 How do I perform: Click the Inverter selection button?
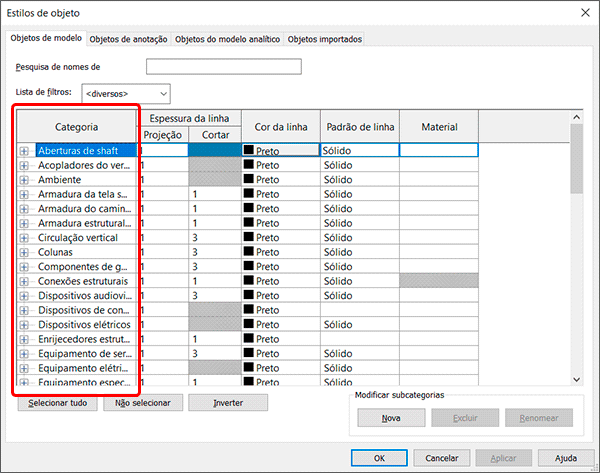pos(228,403)
